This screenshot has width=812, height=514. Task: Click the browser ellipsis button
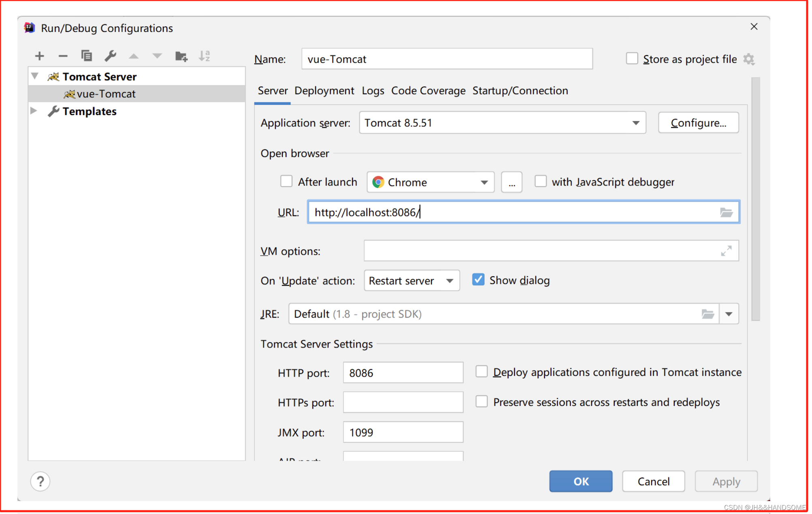point(512,182)
